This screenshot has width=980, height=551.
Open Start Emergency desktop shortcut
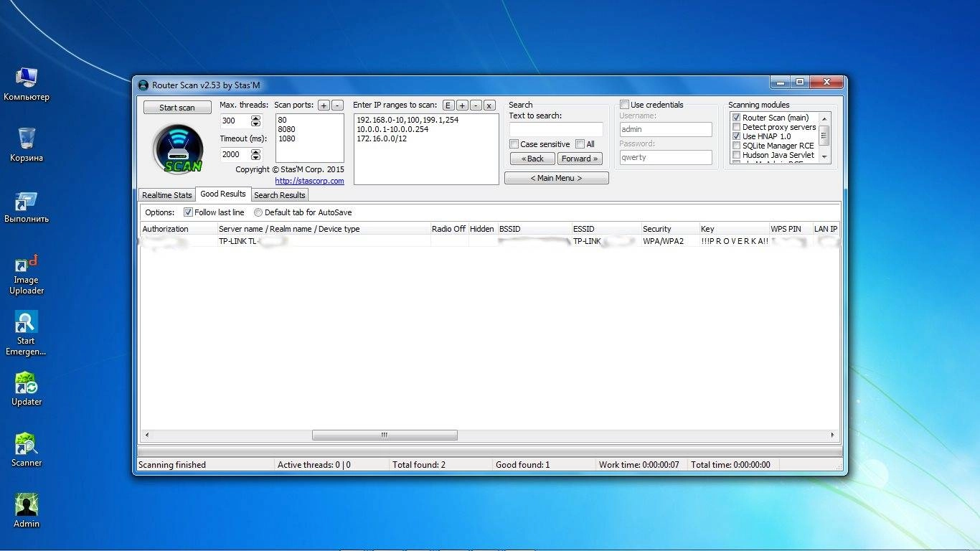(27, 334)
